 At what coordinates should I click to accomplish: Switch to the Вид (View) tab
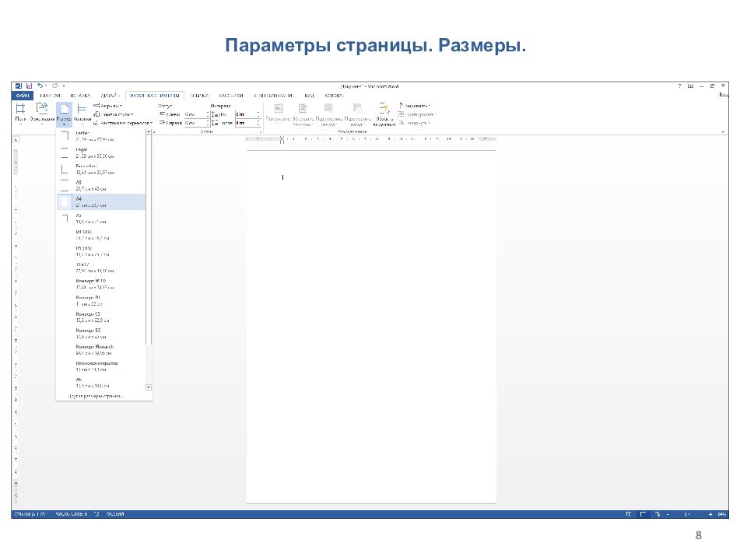(x=309, y=96)
